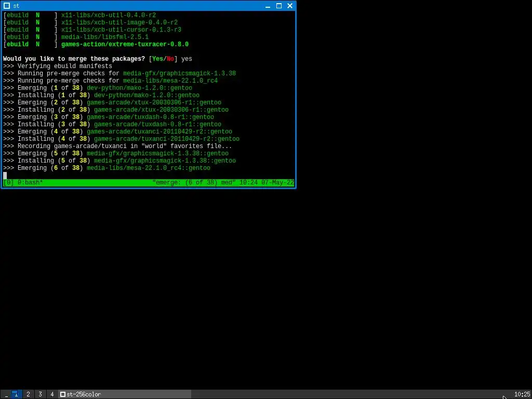Click the package media-libs/libsfml-2.5.1
The width and height of the screenshot is (532, 399).
tap(105, 37)
